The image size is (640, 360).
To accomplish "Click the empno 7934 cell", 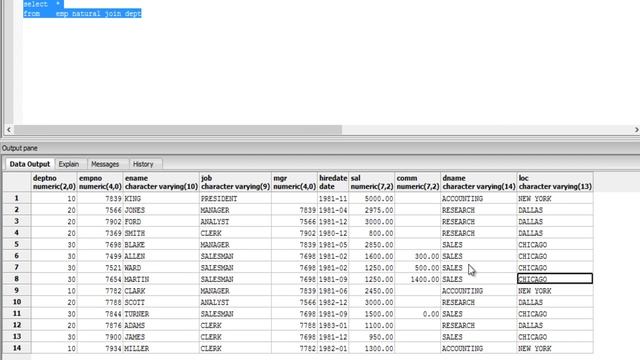I will click(x=100, y=349).
